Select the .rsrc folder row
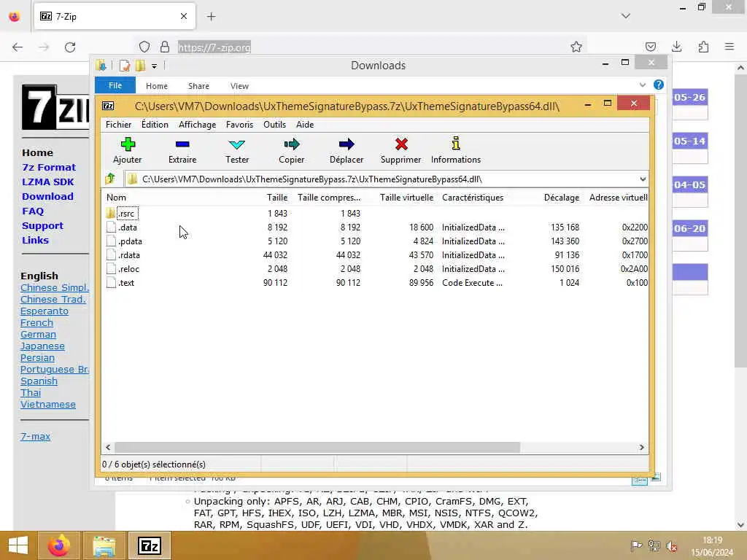 pyautogui.click(x=376, y=214)
